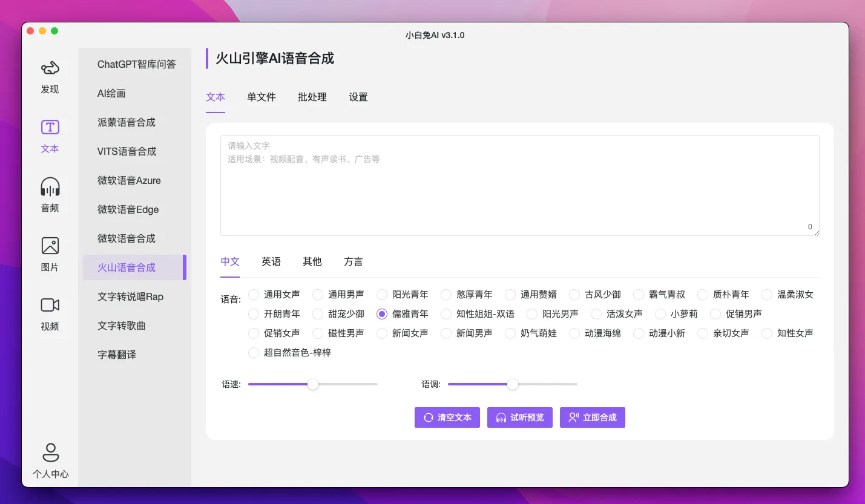
Task: Select 温柔淑女 voice radio
Action: click(767, 295)
